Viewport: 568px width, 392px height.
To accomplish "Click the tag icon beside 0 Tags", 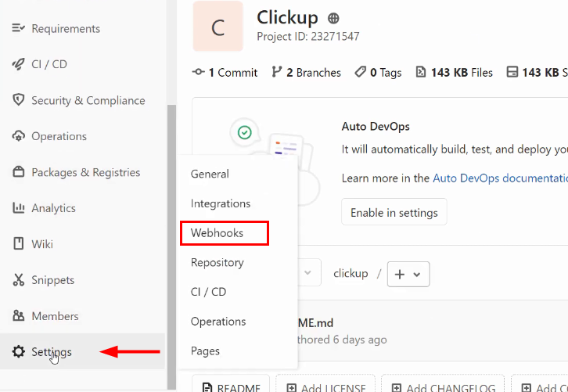I will (x=360, y=72).
